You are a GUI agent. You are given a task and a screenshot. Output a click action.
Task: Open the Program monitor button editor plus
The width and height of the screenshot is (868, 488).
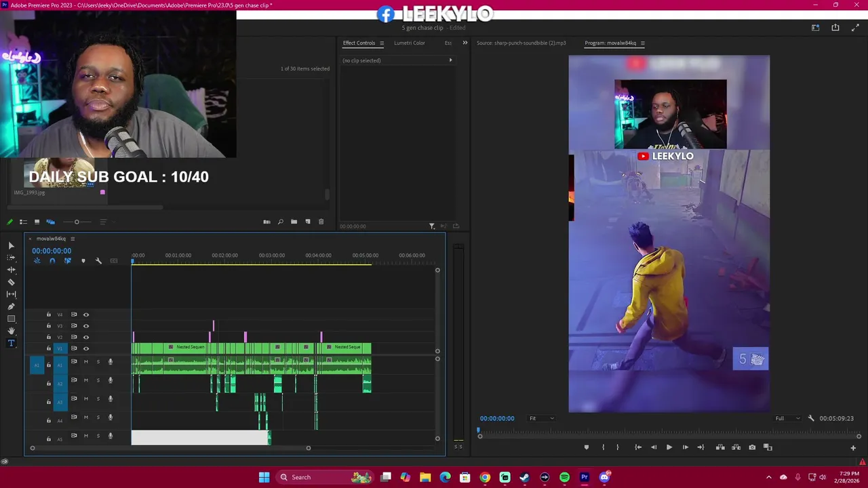[x=853, y=447]
